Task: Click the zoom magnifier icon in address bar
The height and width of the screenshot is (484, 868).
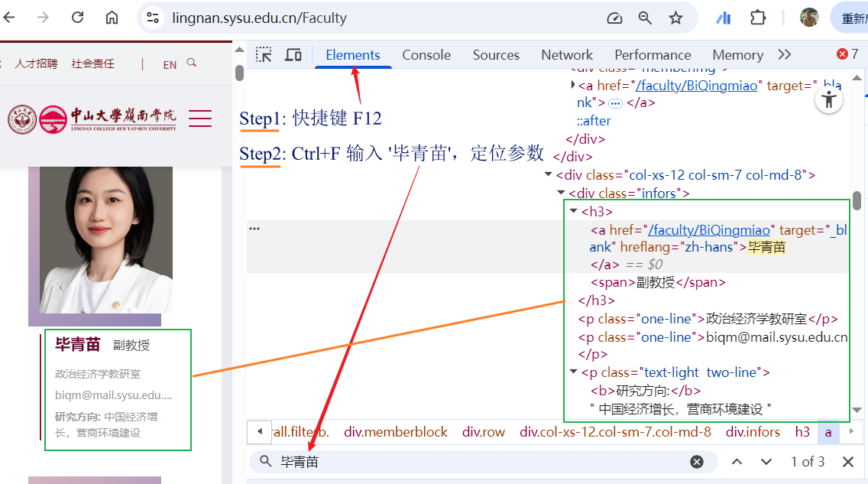Action: [646, 18]
